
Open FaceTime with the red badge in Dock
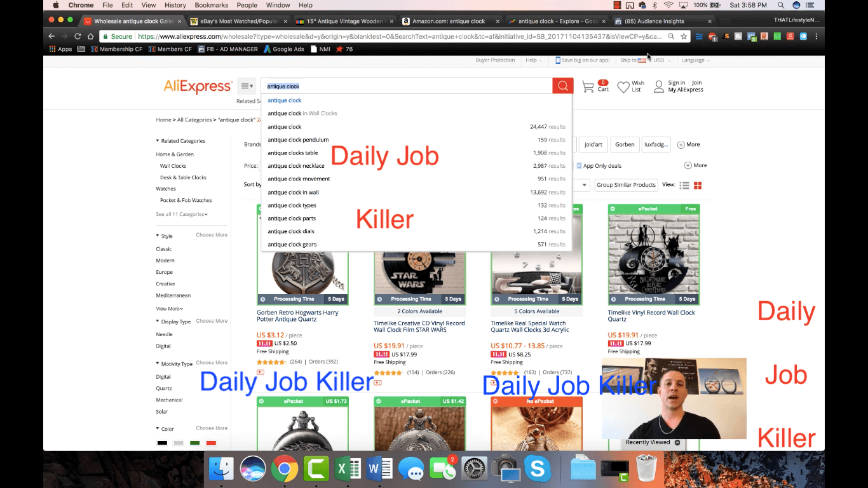pos(443,469)
